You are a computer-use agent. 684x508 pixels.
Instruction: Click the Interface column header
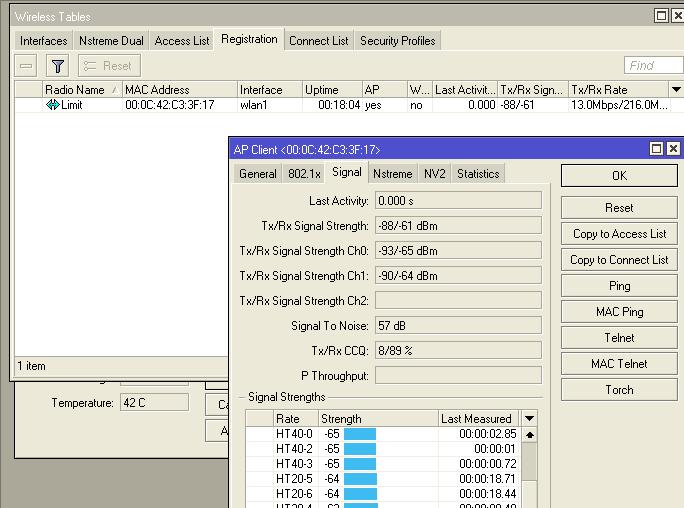point(270,90)
